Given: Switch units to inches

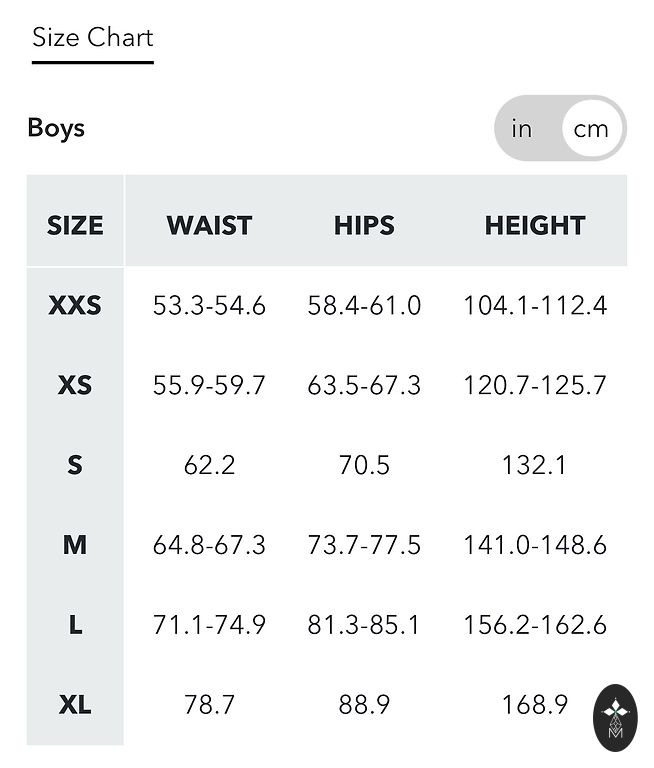Looking at the screenshot, I should pyautogui.click(x=522, y=129).
